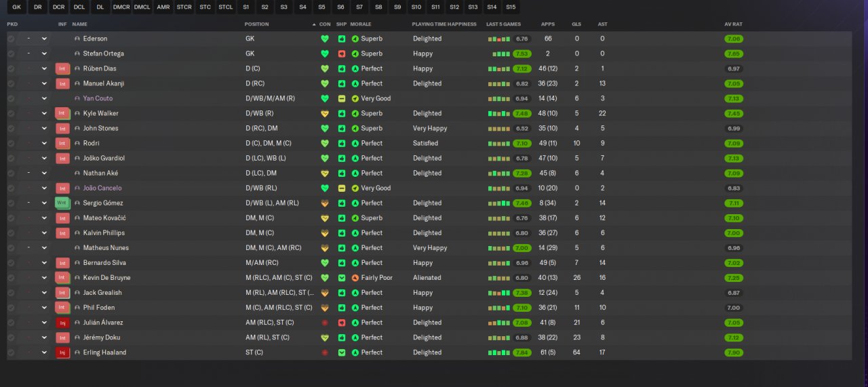Click Erling Haaland's red condition icon
The height and width of the screenshot is (387, 868).
click(325, 352)
